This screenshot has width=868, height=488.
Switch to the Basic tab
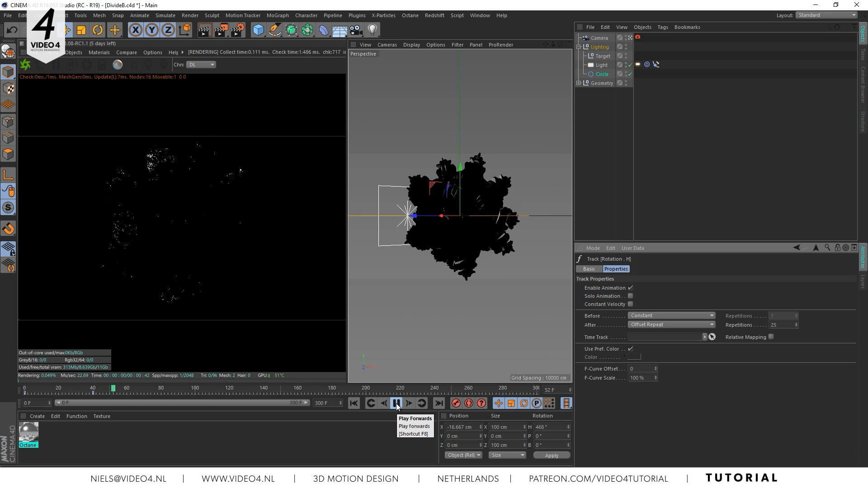tap(589, 269)
